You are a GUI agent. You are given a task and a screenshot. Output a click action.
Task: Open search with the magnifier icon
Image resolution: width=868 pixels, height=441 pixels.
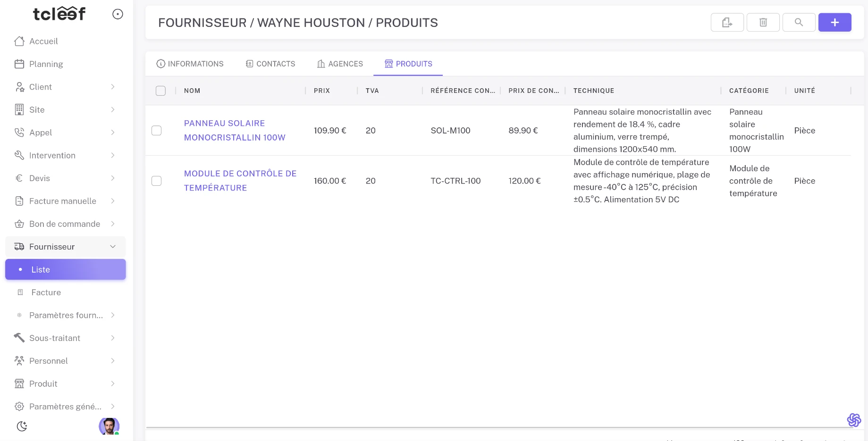pos(799,22)
